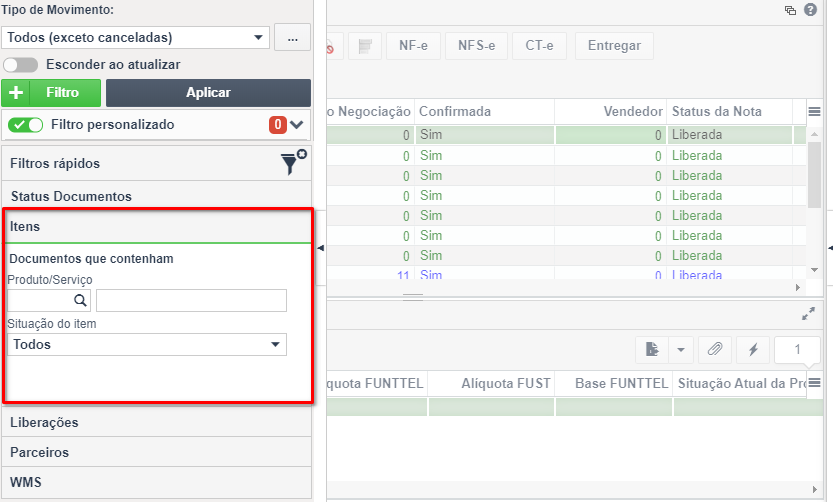Click the restore windows icon beside help
Screen dimensions: 833x504
point(790,10)
